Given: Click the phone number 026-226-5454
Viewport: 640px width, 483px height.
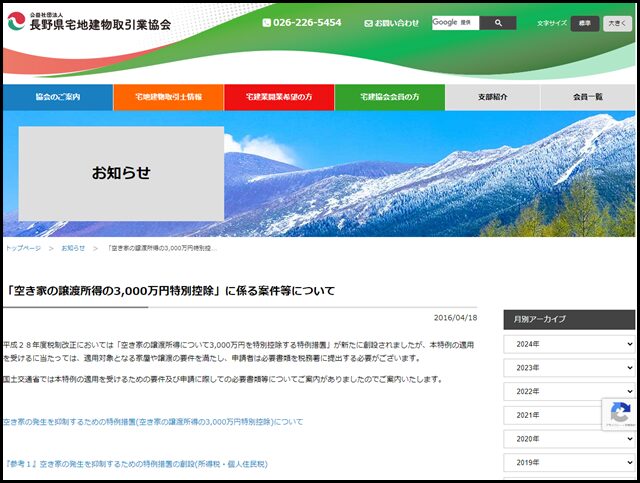Looking at the screenshot, I should click(307, 23).
